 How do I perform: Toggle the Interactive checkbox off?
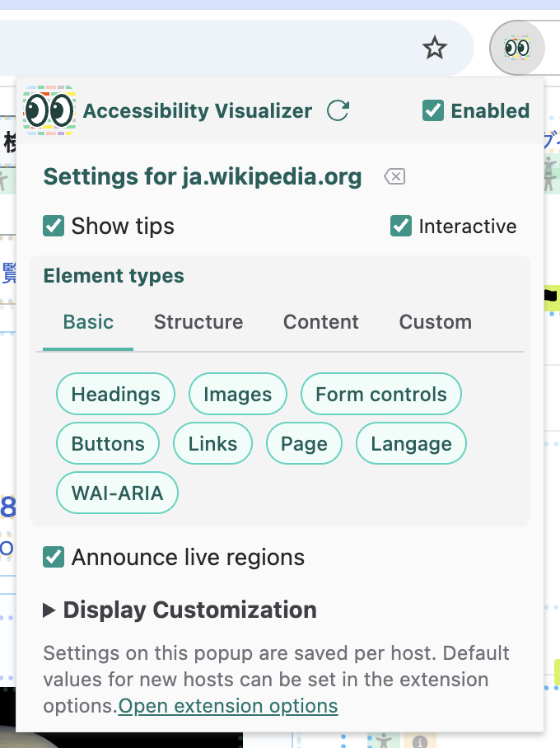click(x=401, y=225)
